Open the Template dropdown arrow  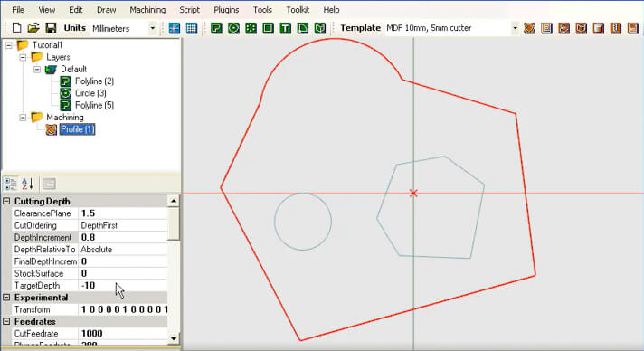(x=515, y=28)
